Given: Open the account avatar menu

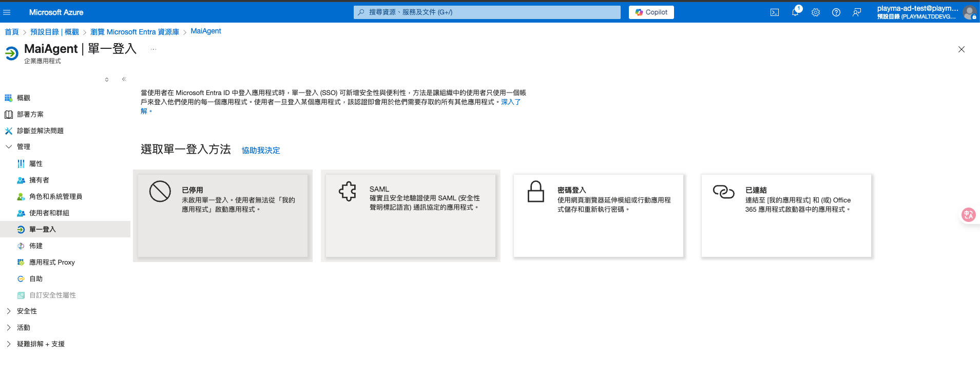Looking at the screenshot, I should [x=969, y=12].
